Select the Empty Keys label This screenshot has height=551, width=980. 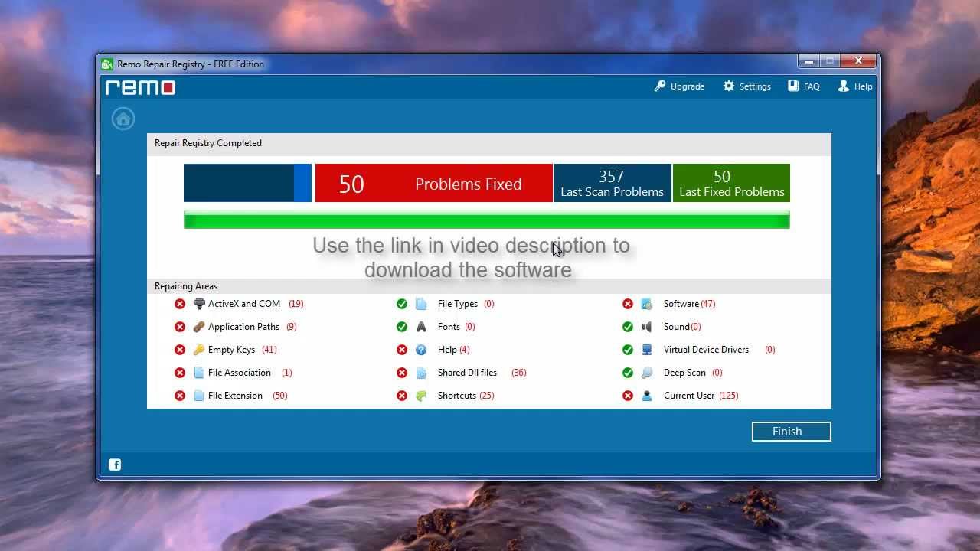pyautogui.click(x=231, y=350)
